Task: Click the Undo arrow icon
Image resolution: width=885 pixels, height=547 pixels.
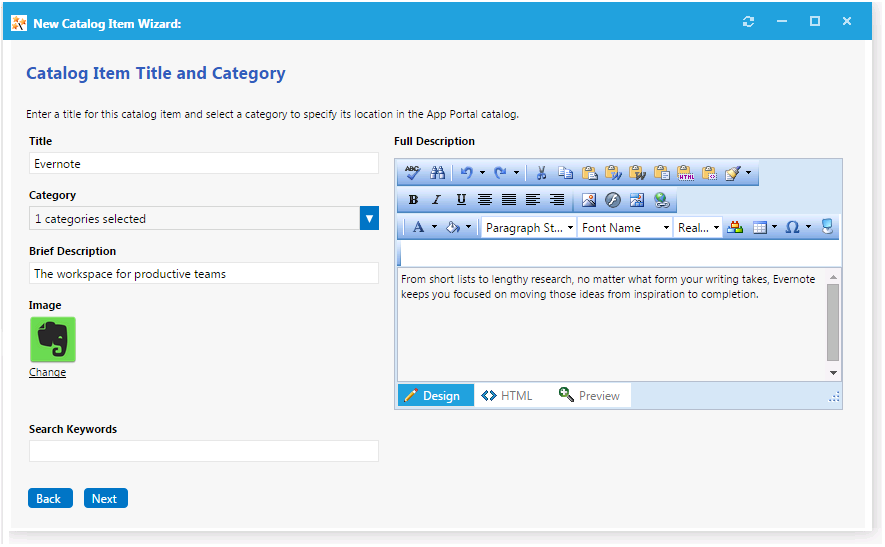Action: tap(466, 173)
